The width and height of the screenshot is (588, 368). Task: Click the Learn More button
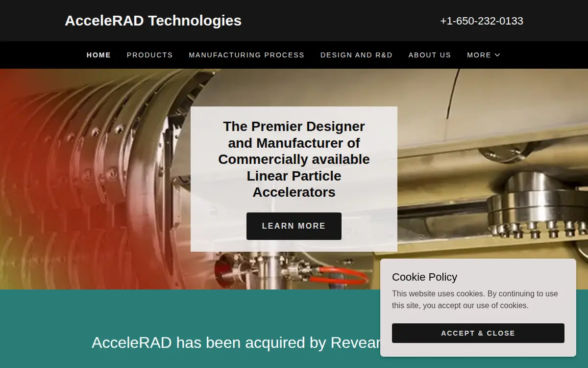coord(294,226)
